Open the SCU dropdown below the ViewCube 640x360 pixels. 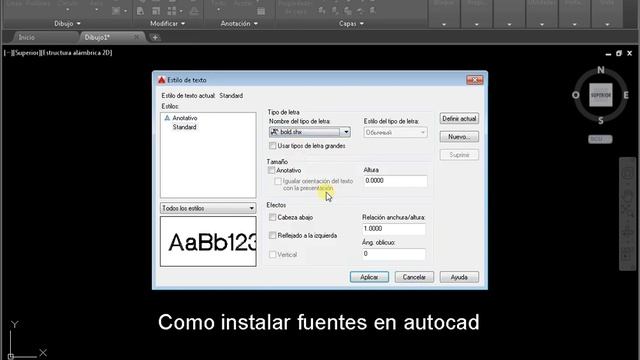pos(600,139)
